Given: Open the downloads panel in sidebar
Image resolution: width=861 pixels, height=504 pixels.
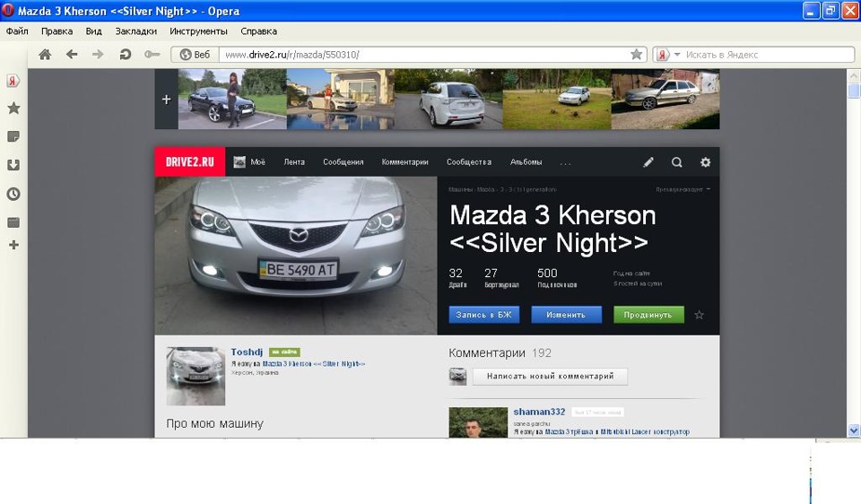Looking at the screenshot, I should point(13,165).
